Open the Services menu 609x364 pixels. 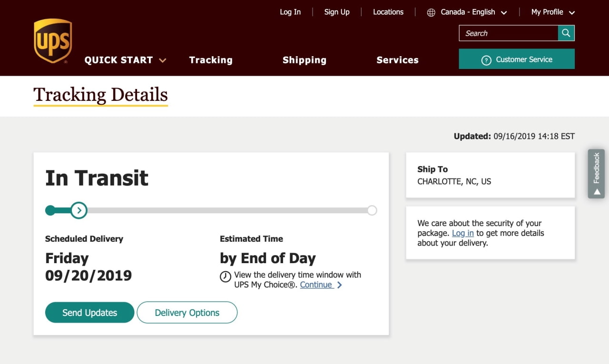[x=397, y=60]
